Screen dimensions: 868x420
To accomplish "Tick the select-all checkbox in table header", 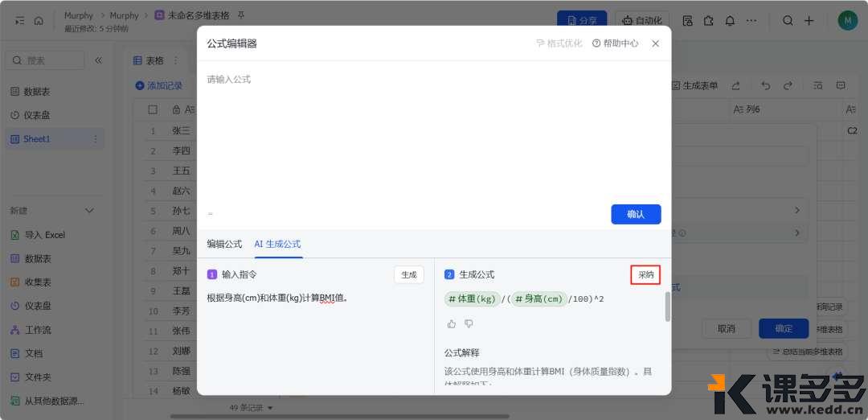I will [x=153, y=109].
